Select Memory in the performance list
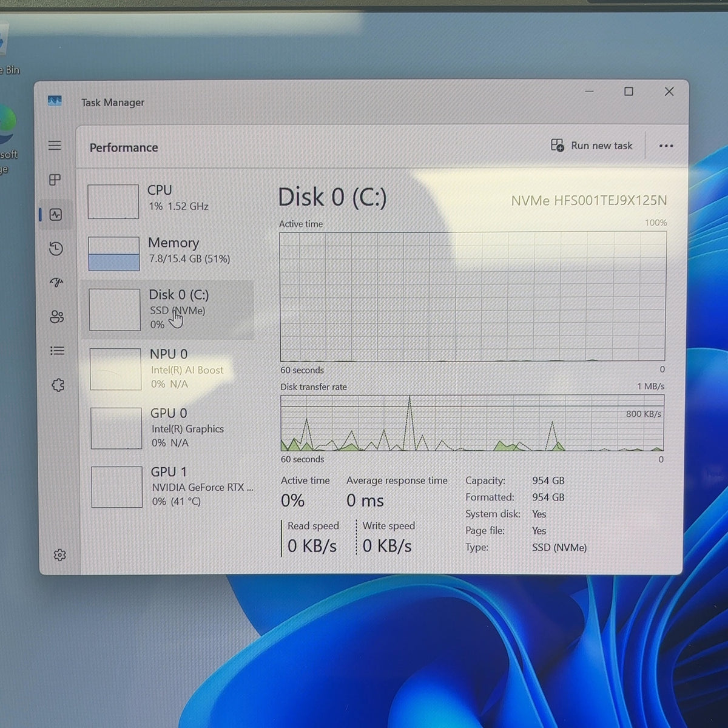 pos(168,253)
